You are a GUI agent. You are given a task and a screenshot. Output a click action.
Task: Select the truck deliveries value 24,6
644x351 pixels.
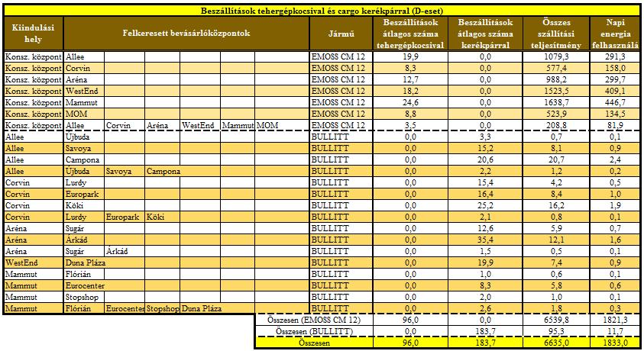410,102
